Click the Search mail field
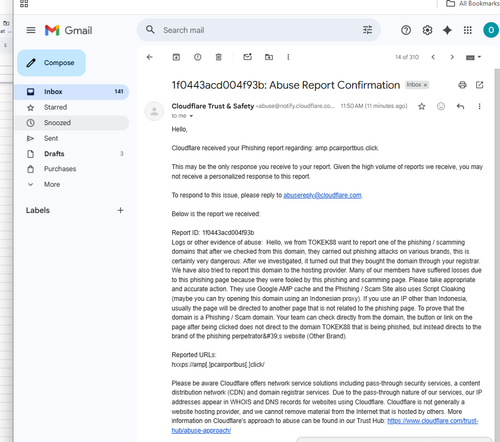The height and width of the screenshot is (442, 500). pyautogui.click(x=258, y=30)
